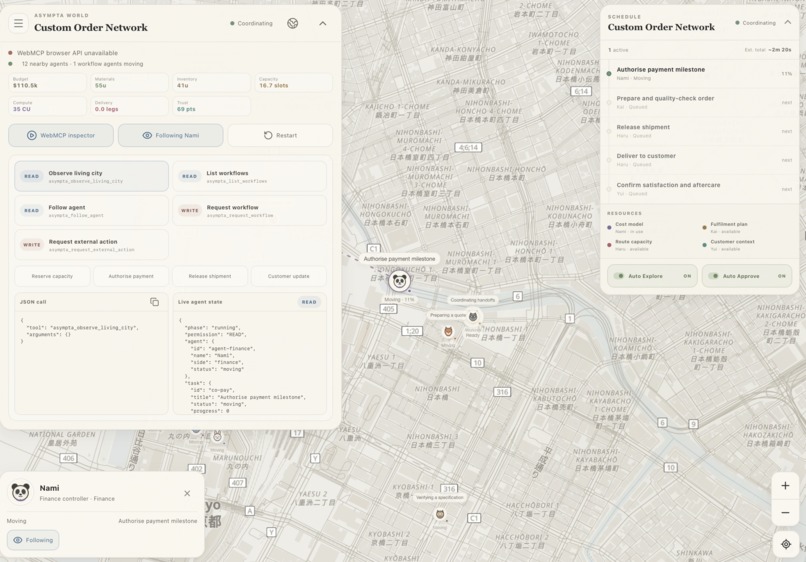Click the JSON call code box

point(91,363)
